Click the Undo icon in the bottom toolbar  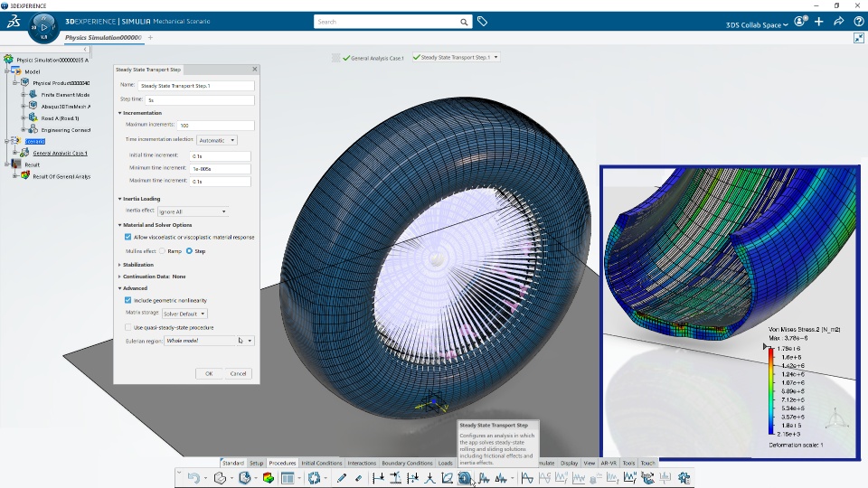click(x=193, y=478)
